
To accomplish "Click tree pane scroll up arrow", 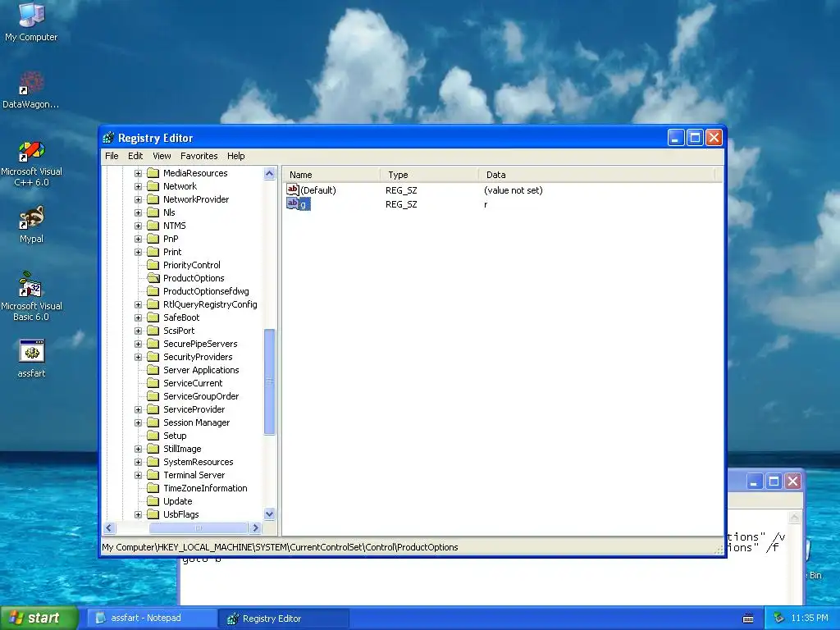I will pos(269,173).
